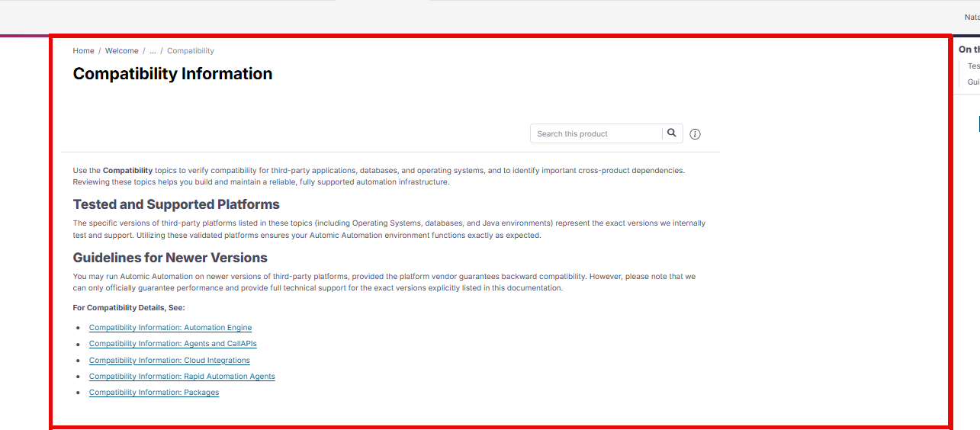
Task: Go to Home breadcrumb
Action: point(84,51)
